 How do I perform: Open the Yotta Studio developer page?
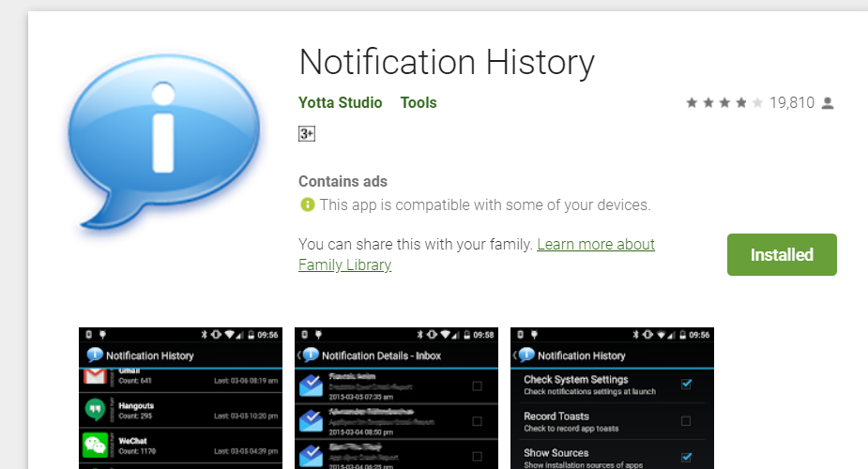click(341, 103)
